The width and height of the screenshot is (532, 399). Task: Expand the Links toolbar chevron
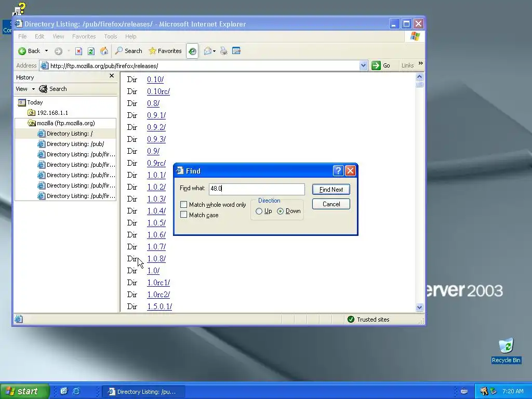[421, 63]
